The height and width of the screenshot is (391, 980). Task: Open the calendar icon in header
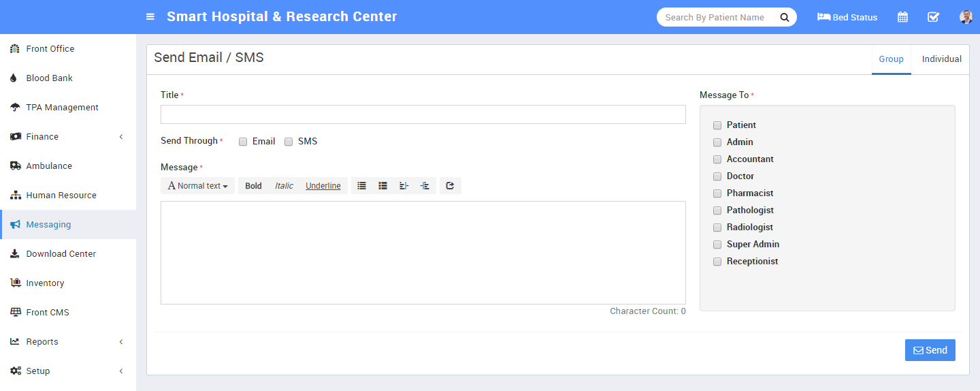point(902,17)
